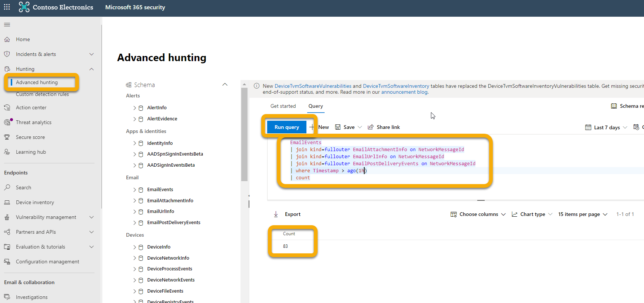This screenshot has height=303, width=644.
Task: Click the Threat analytics icon
Action: (x=7, y=122)
